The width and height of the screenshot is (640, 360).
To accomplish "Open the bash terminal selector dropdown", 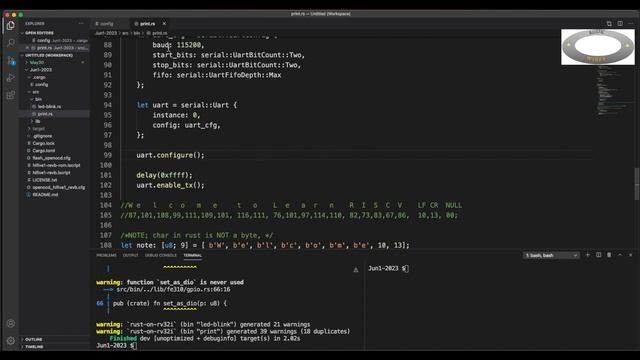I will pyautogui.click(x=551, y=256).
